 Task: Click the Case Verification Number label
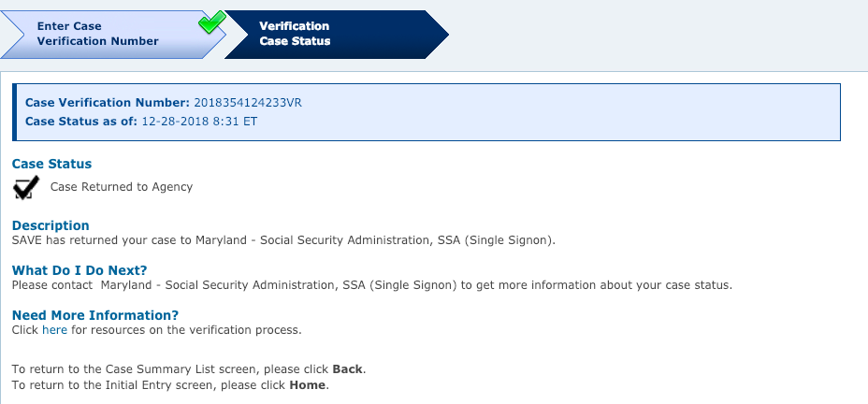(x=108, y=103)
